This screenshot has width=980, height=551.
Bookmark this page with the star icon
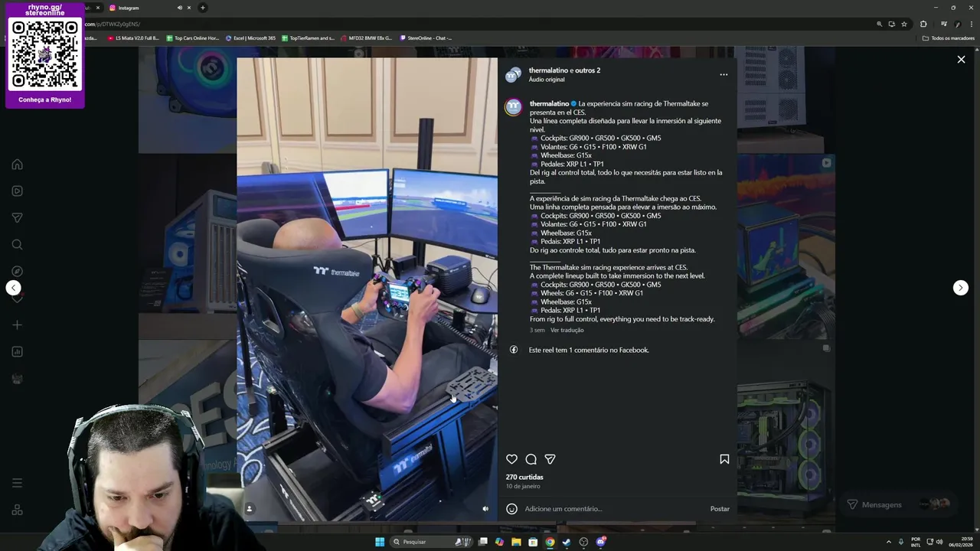point(903,24)
